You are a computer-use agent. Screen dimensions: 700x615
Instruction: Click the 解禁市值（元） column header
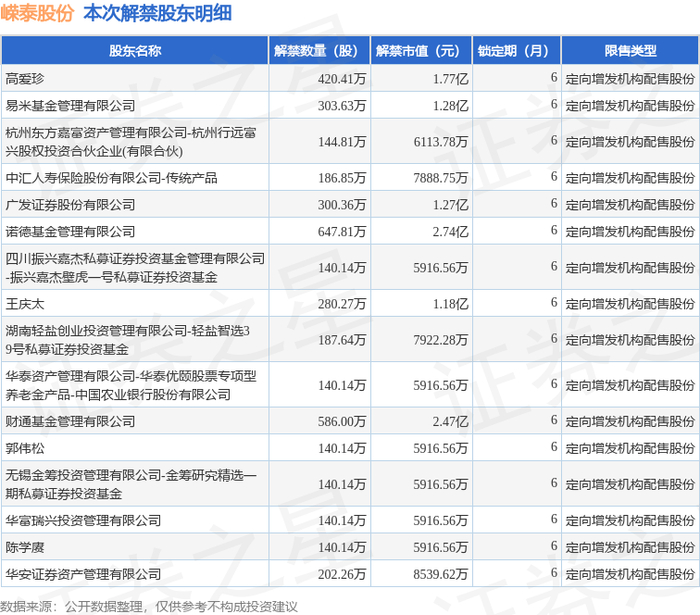421,50
